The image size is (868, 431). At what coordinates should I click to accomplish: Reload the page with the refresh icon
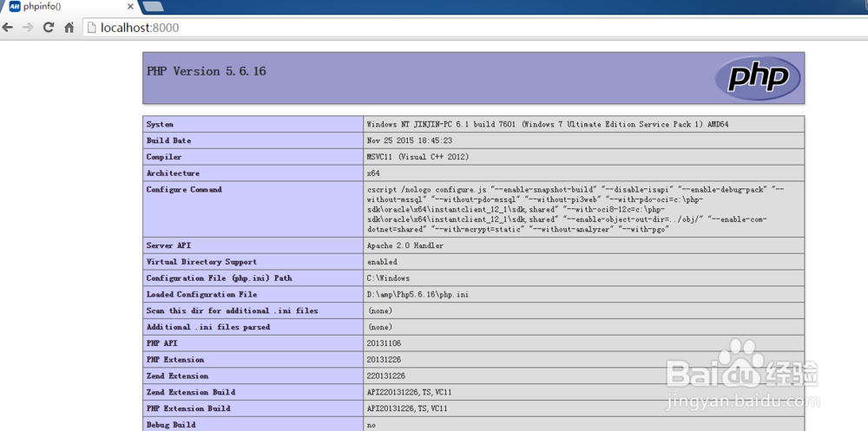pos(49,27)
